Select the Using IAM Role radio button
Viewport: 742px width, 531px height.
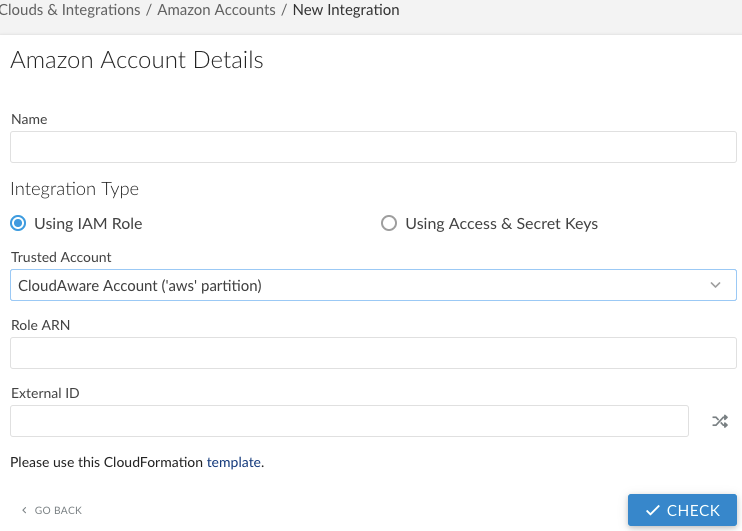tap(18, 223)
